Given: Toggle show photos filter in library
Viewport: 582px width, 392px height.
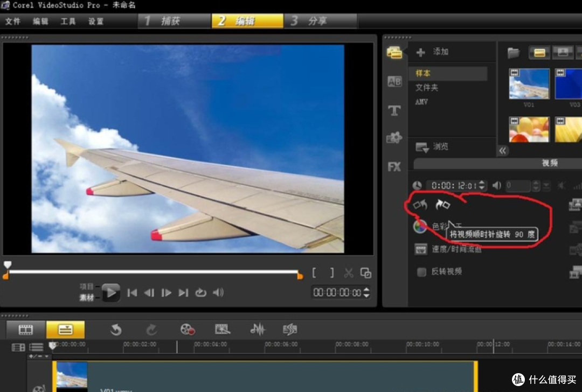Looking at the screenshot, I should click(563, 53).
